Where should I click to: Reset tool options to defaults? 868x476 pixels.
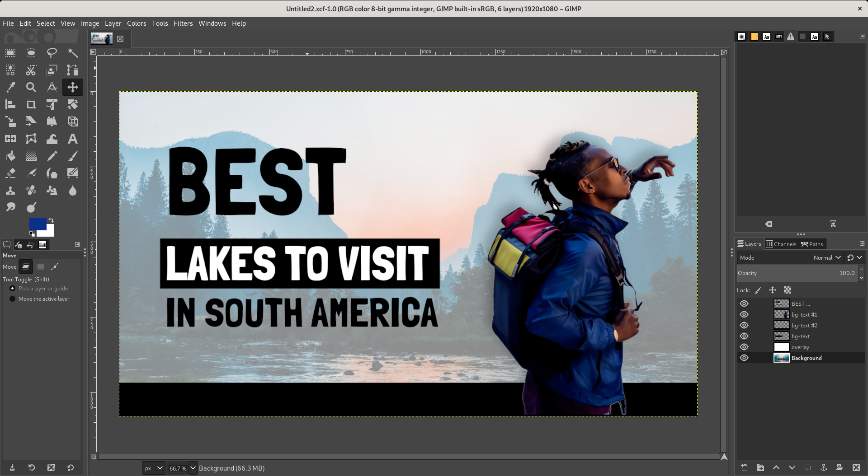coord(71,468)
